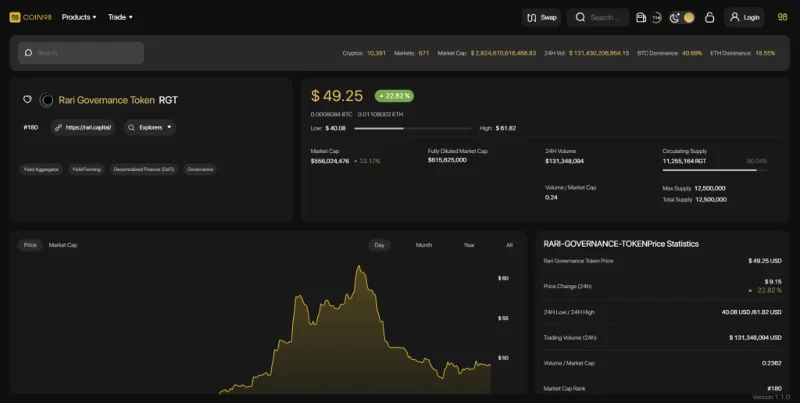Click the Rari Governance Token logo

coord(46,100)
